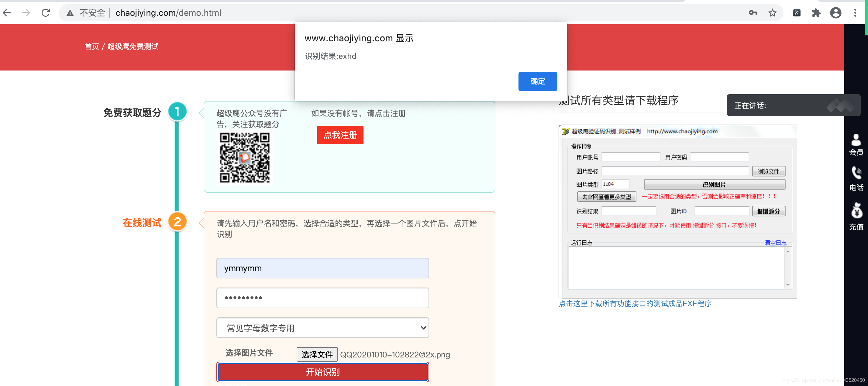868x386 pixels.
Task: Open Chrome's three-dot menu
Action: coord(855,13)
